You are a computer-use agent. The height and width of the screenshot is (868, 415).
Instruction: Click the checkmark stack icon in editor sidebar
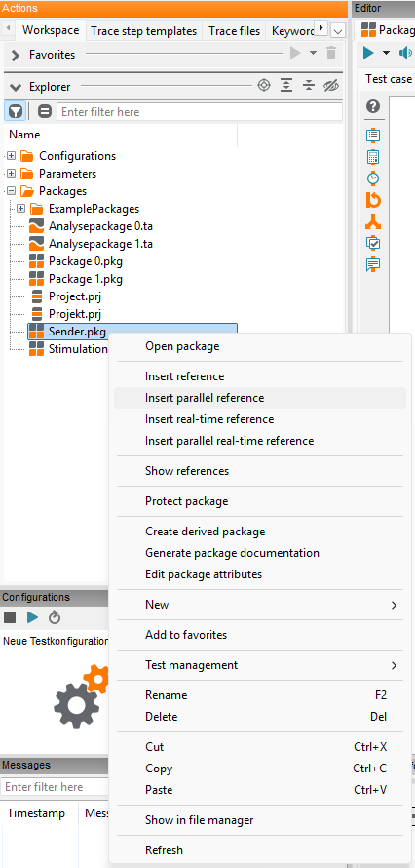pyautogui.click(x=373, y=243)
